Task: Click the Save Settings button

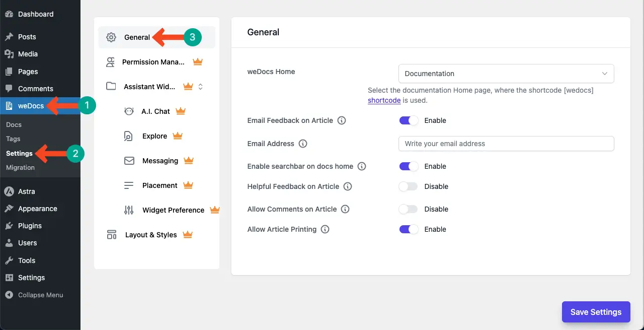Action: pos(596,312)
